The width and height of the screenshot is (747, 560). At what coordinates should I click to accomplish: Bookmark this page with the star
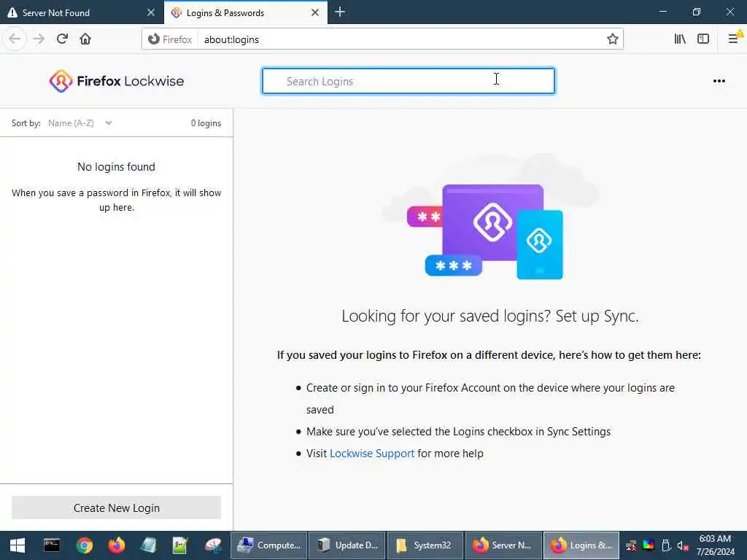[612, 39]
